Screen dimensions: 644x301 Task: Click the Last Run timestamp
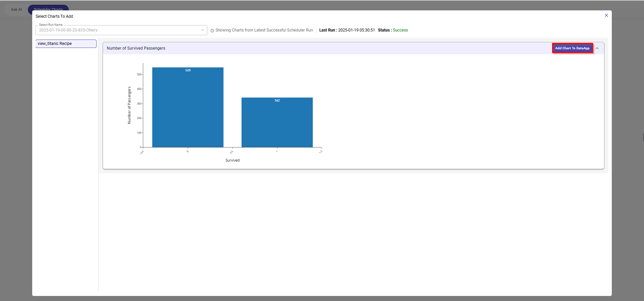pyautogui.click(x=356, y=30)
